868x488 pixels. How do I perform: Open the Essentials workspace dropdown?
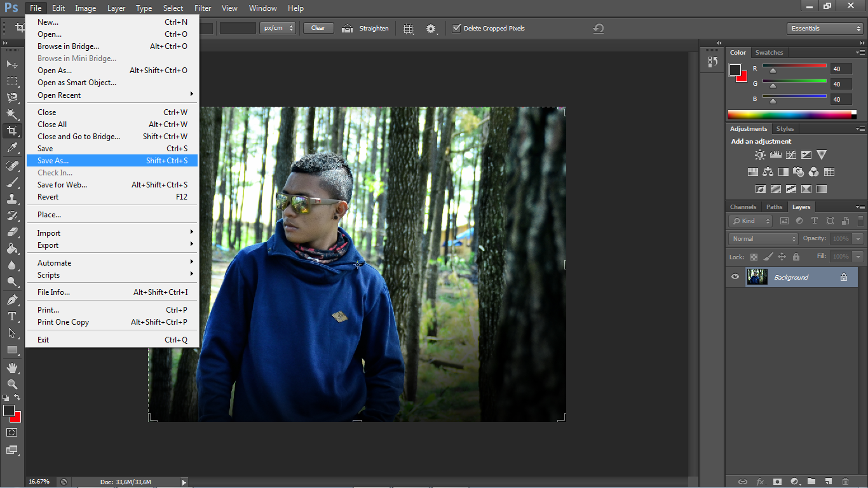(825, 29)
